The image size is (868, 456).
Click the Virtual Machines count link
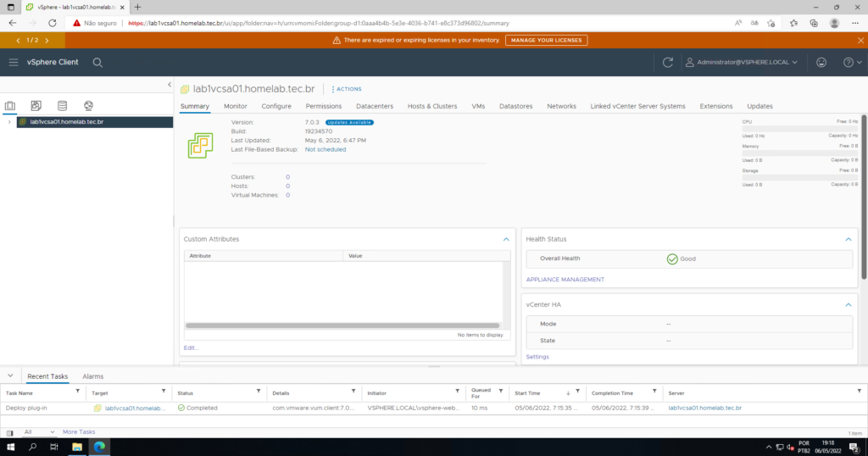288,195
